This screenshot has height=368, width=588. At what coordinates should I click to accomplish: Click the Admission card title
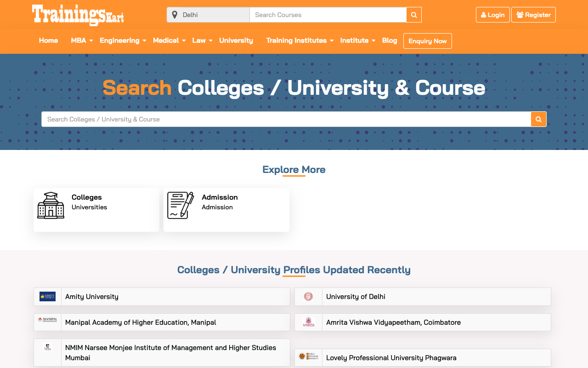point(220,197)
